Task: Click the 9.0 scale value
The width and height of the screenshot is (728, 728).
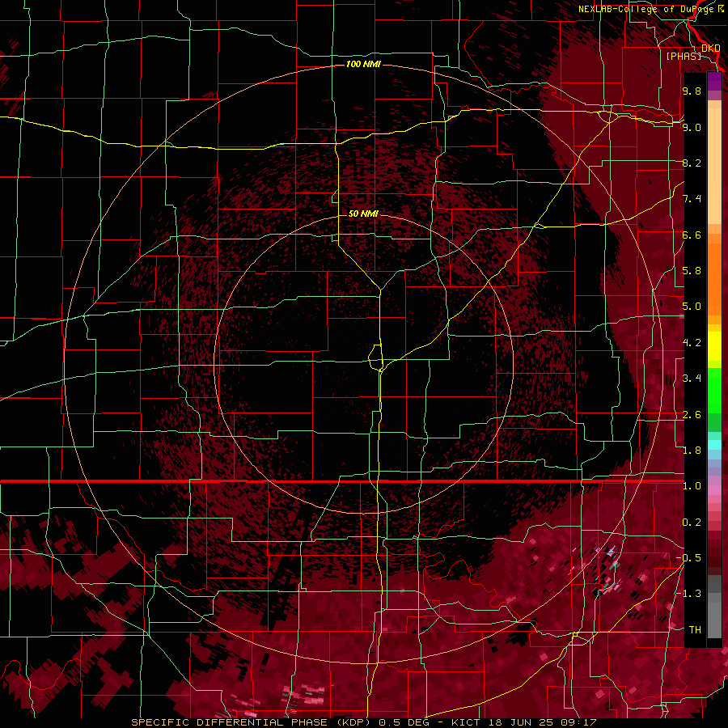Action: coord(692,127)
